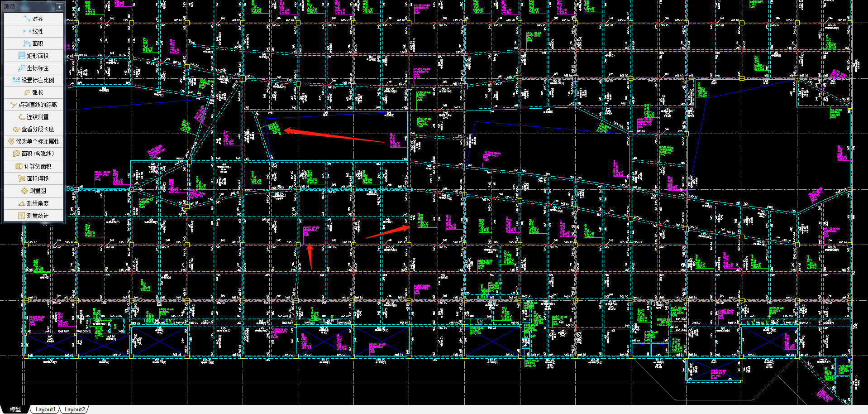Close the 测量 measurement panel

point(59,7)
